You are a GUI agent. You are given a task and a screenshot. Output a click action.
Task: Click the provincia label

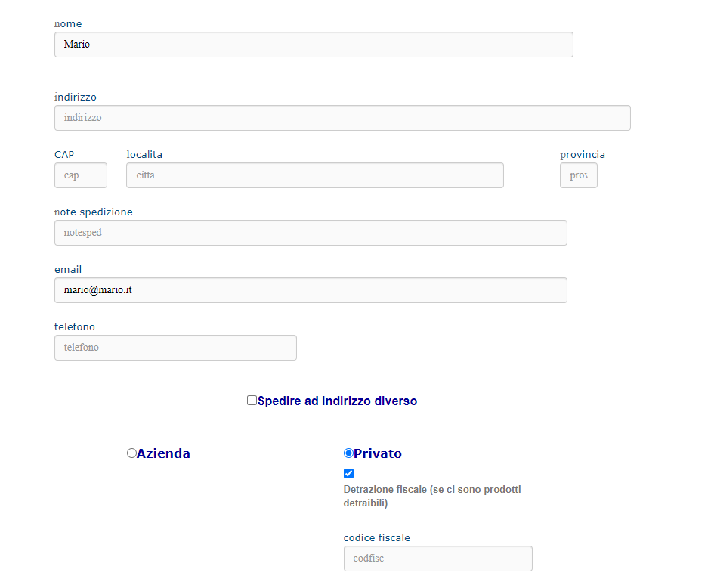click(583, 155)
